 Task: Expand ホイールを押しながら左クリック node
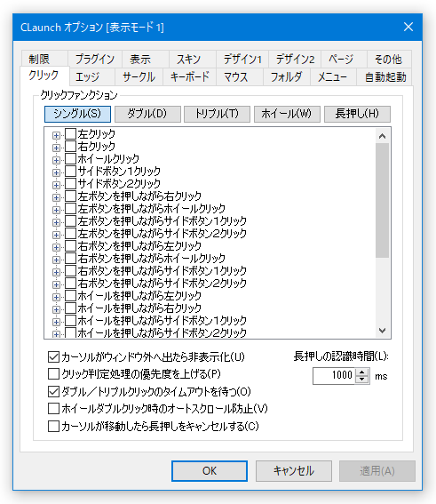click(x=56, y=297)
